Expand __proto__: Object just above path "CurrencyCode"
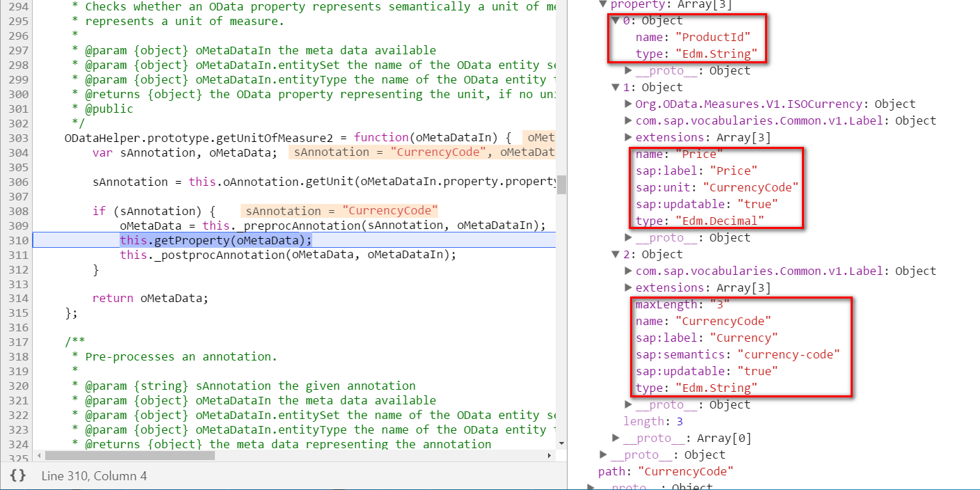 click(x=603, y=455)
